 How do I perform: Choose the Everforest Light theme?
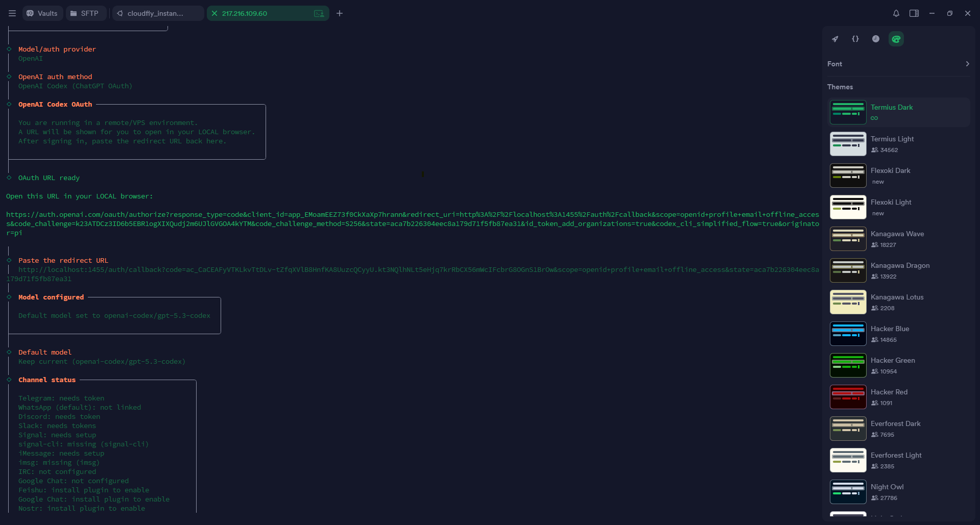coord(898,460)
